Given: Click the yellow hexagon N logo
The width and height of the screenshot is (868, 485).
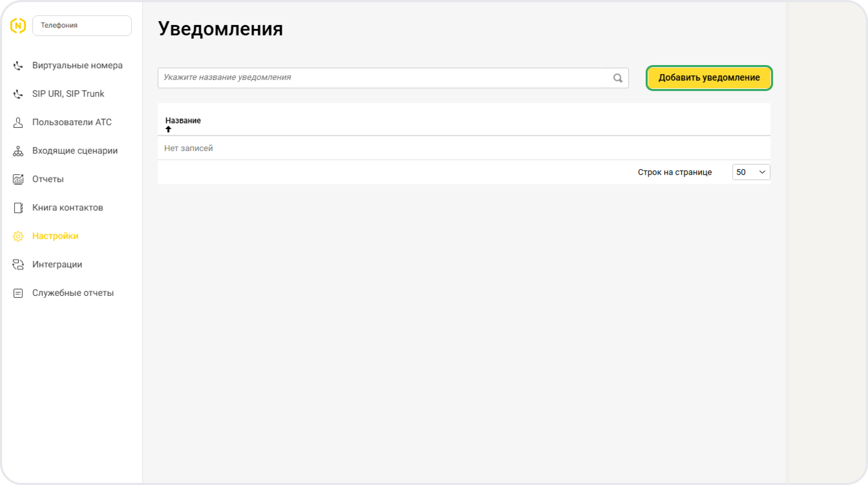Looking at the screenshot, I should click(x=18, y=26).
